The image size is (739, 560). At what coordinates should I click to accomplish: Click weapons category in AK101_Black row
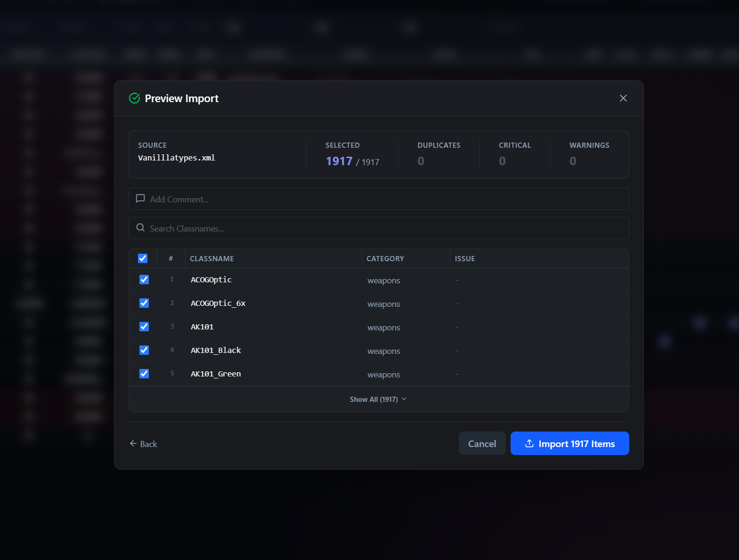(384, 351)
